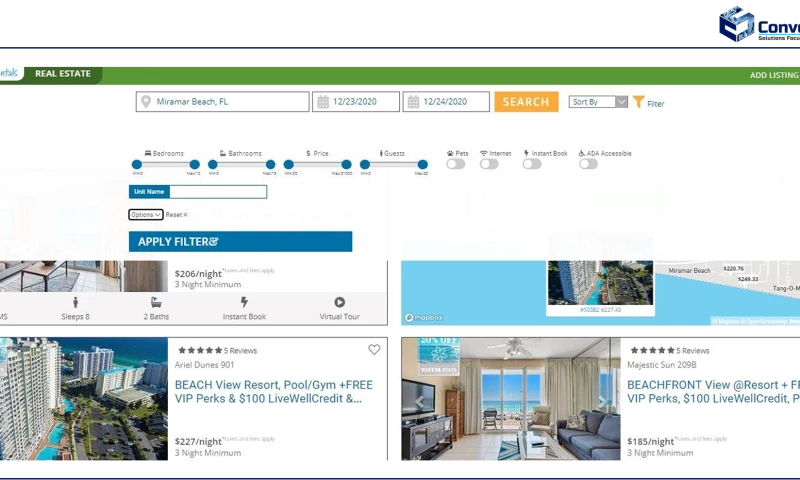Screen dimensions: 800x480
Task: Click Instant Book lightning icon on listing
Action: 244,302
